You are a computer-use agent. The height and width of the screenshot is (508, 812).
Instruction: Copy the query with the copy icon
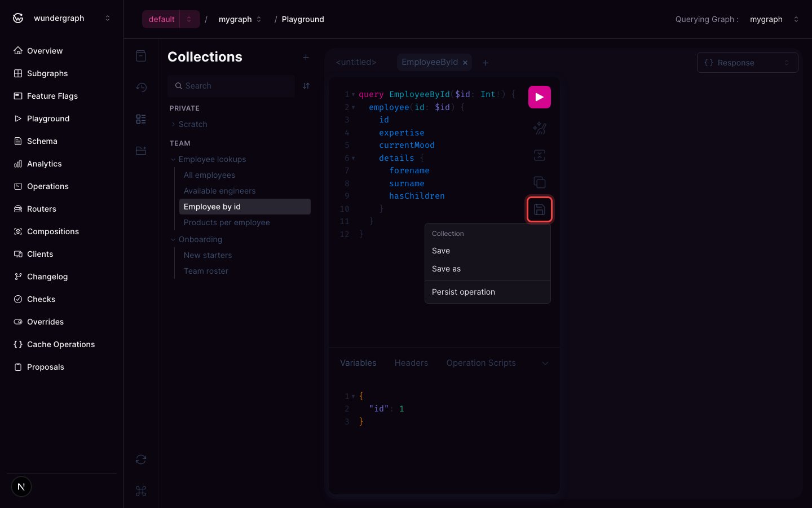click(x=539, y=182)
